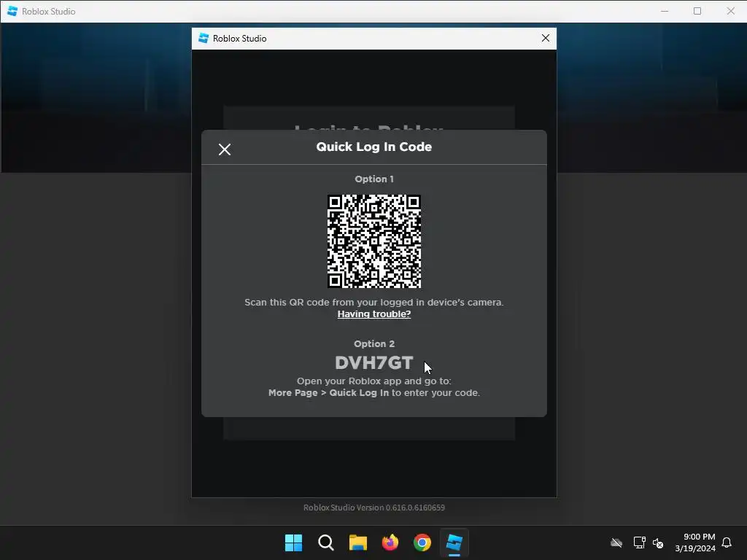Maximize the main Roblox Studio window

(x=697, y=11)
